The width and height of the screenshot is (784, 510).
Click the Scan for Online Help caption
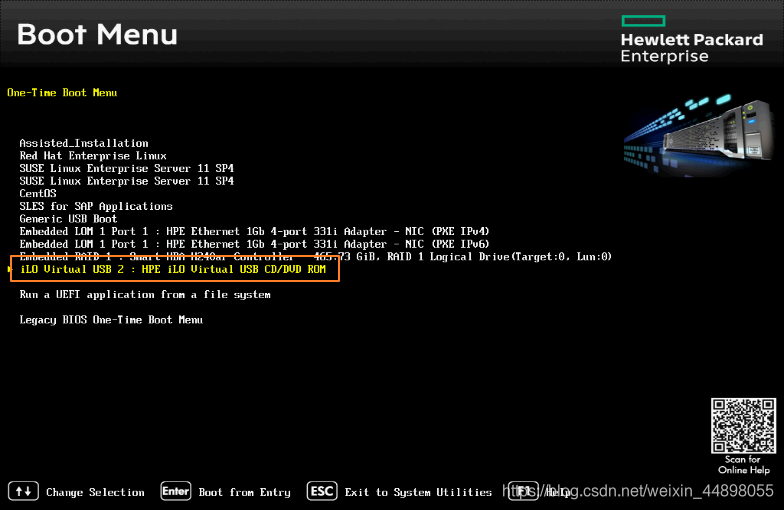744,464
